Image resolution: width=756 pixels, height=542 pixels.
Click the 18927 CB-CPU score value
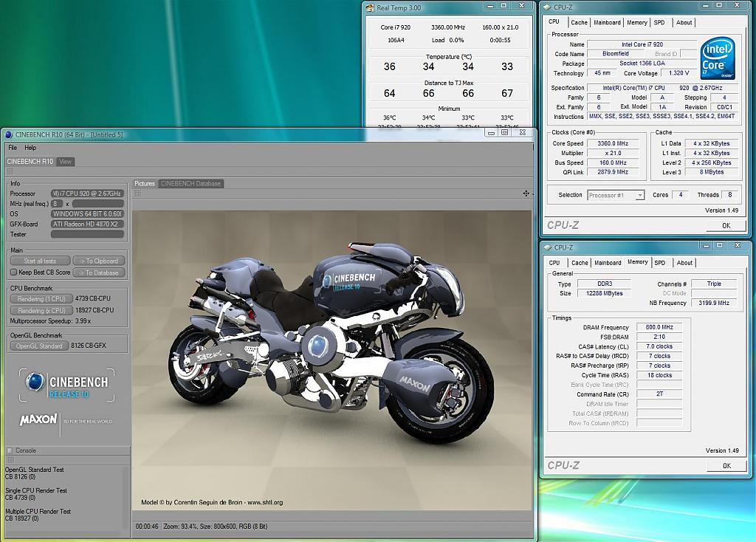tap(94, 310)
